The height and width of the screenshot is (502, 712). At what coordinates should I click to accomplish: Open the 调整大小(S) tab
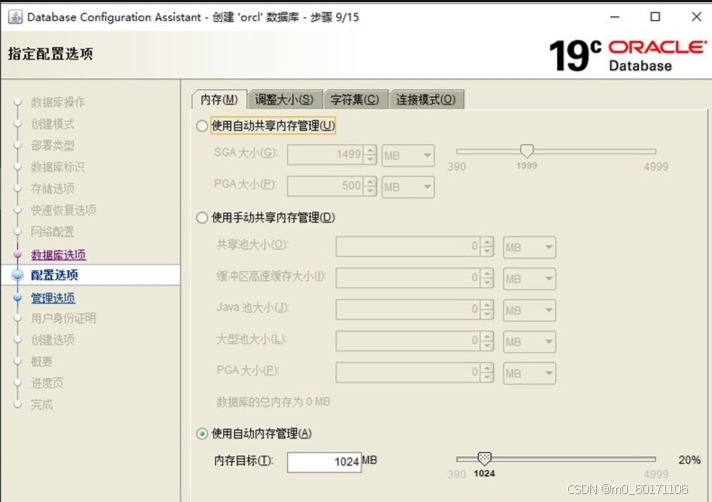(284, 99)
